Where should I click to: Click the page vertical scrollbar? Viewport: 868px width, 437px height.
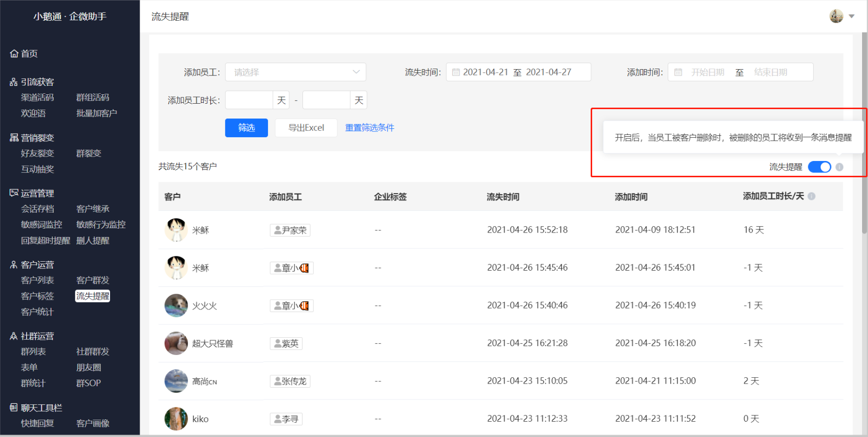tap(864, 133)
